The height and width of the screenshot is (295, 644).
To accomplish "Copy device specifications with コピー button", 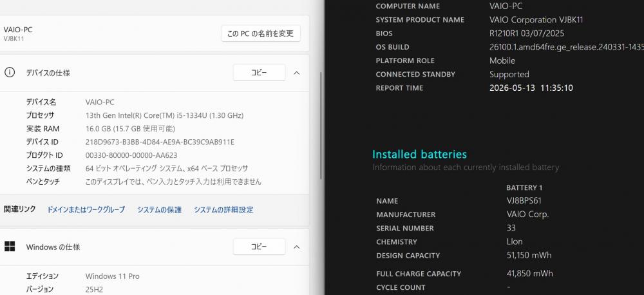I will pyautogui.click(x=259, y=73).
